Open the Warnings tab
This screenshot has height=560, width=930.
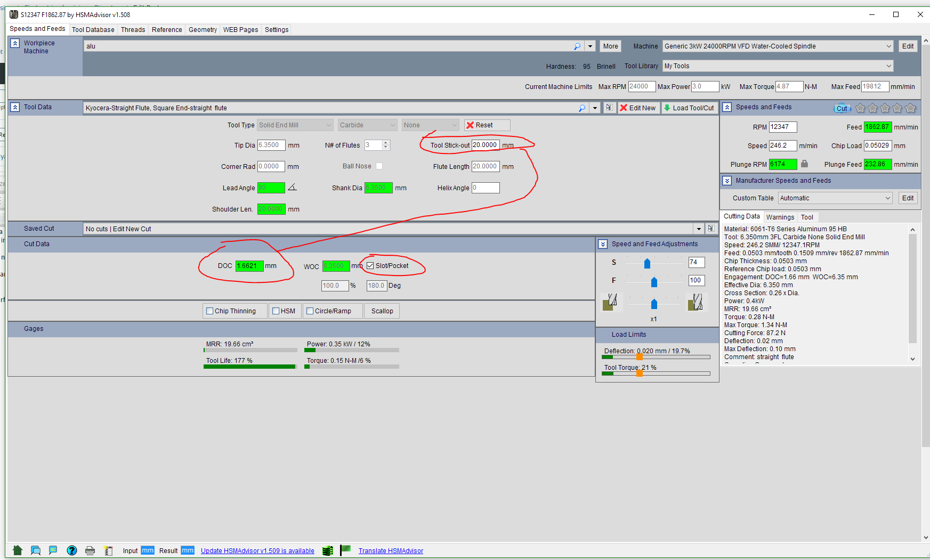(x=780, y=217)
